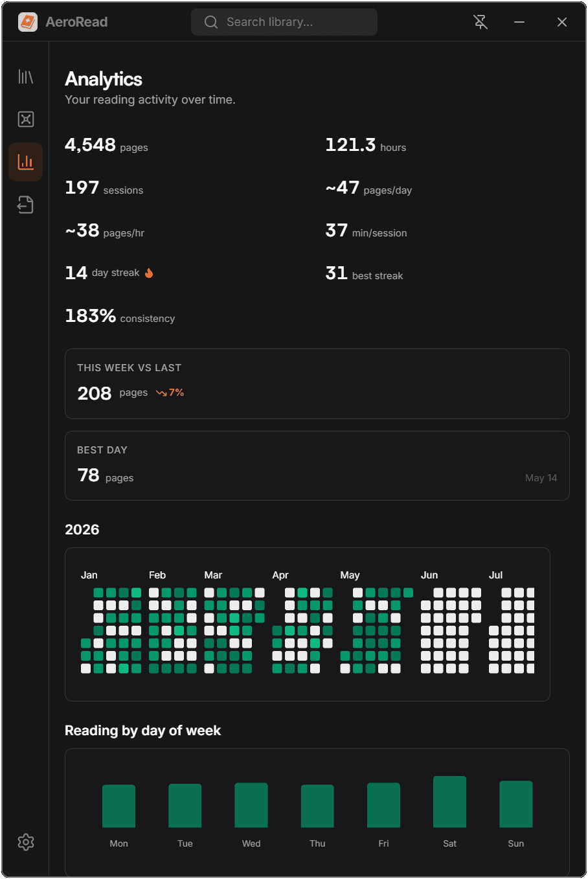This screenshot has width=588, height=879.
Task: Click the AeroRead app logo
Action: click(x=27, y=21)
